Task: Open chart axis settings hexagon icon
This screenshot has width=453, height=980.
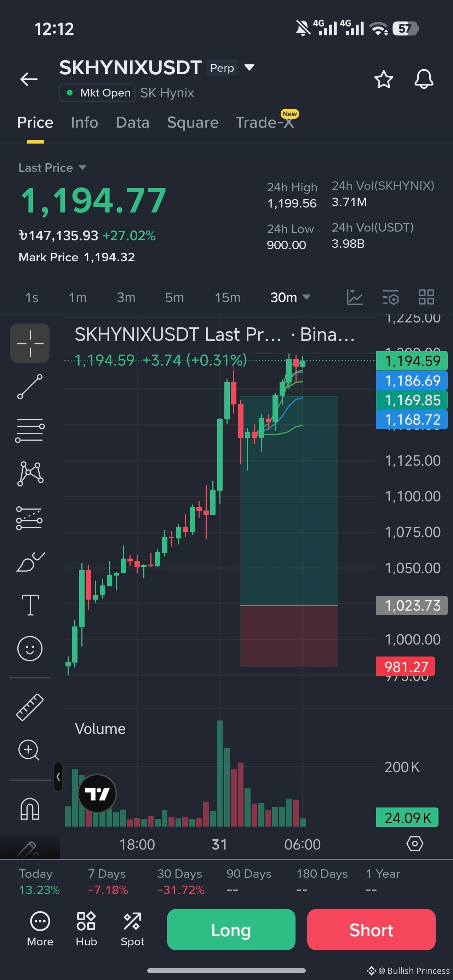Action: [414, 844]
